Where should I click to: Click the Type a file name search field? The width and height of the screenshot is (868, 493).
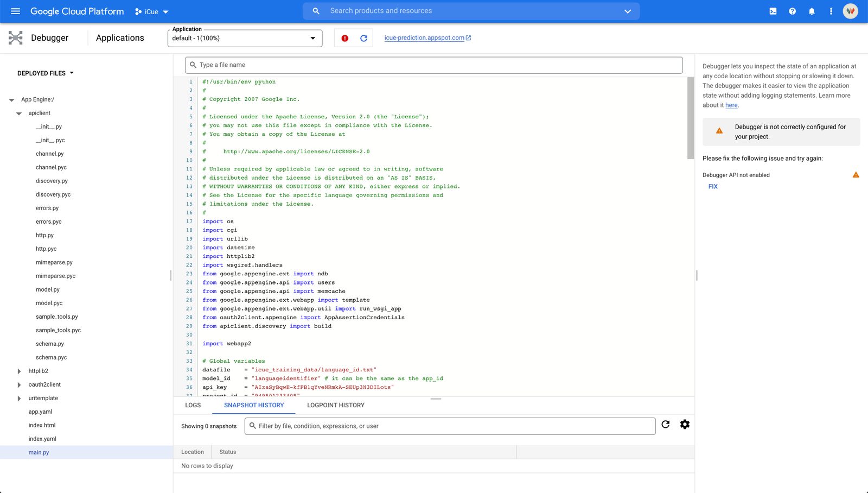(x=433, y=65)
